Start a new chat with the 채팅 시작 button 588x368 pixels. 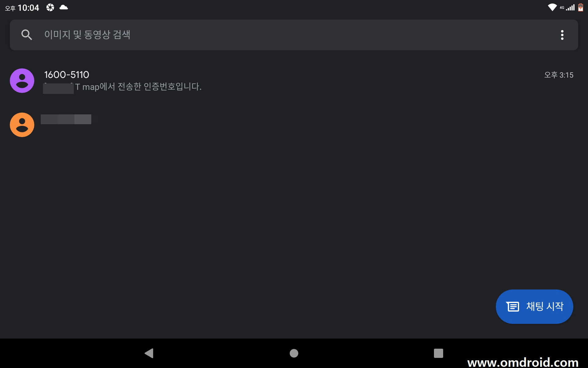[x=534, y=306]
